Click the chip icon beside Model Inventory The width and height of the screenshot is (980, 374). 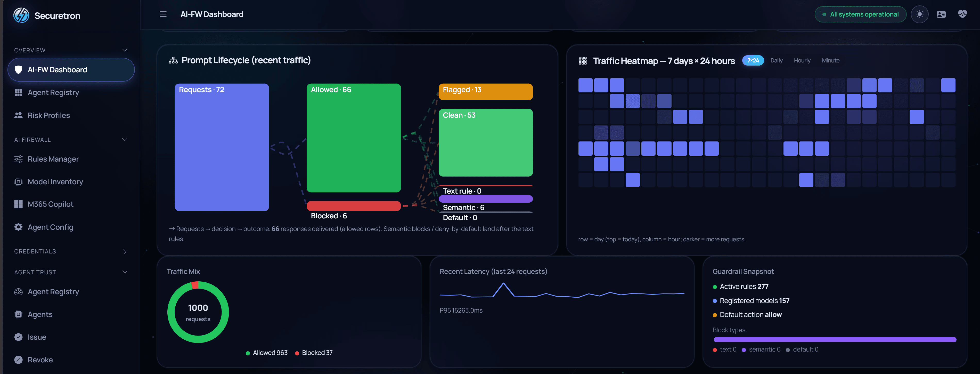point(18,182)
